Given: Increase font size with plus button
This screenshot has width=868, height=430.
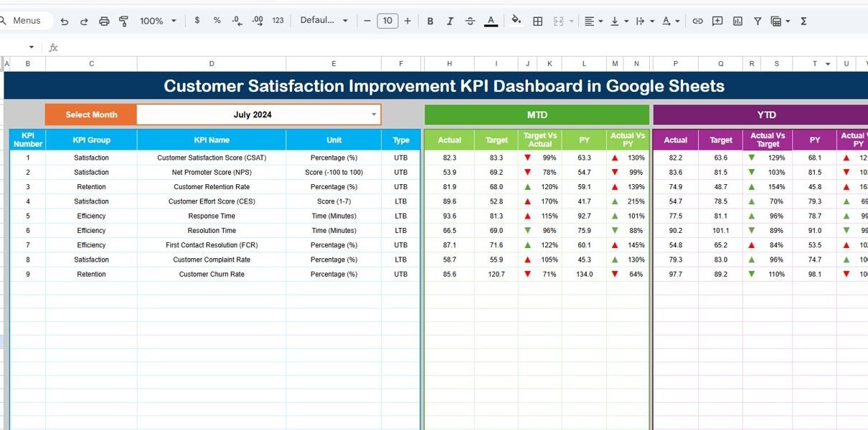Looking at the screenshot, I should pyautogui.click(x=407, y=21).
